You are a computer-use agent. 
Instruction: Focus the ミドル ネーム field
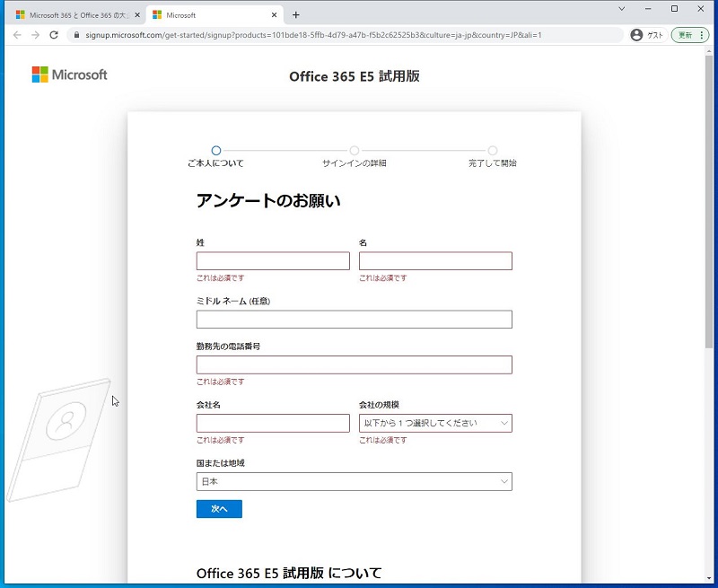click(355, 320)
